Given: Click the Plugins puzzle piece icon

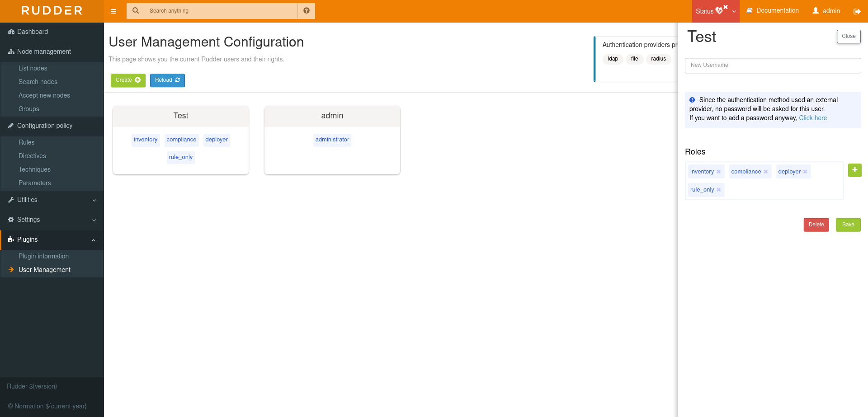Looking at the screenshot, I should 10,239.
